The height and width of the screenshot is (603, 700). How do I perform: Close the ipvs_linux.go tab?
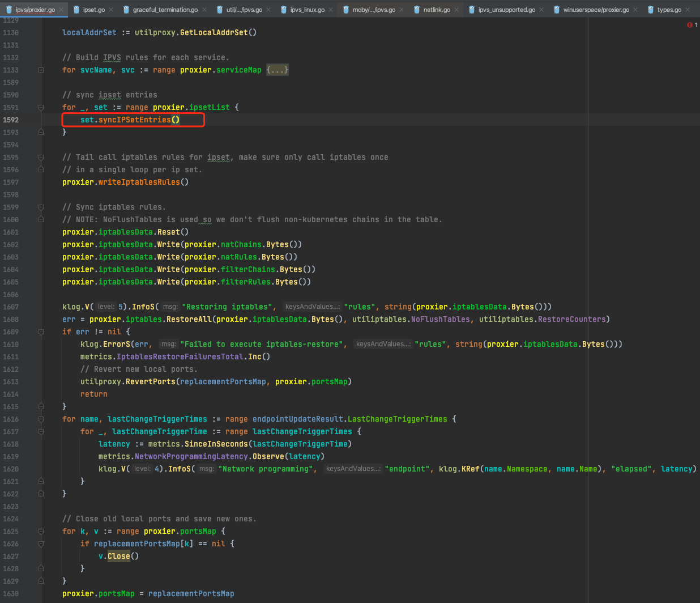[331, 10]
